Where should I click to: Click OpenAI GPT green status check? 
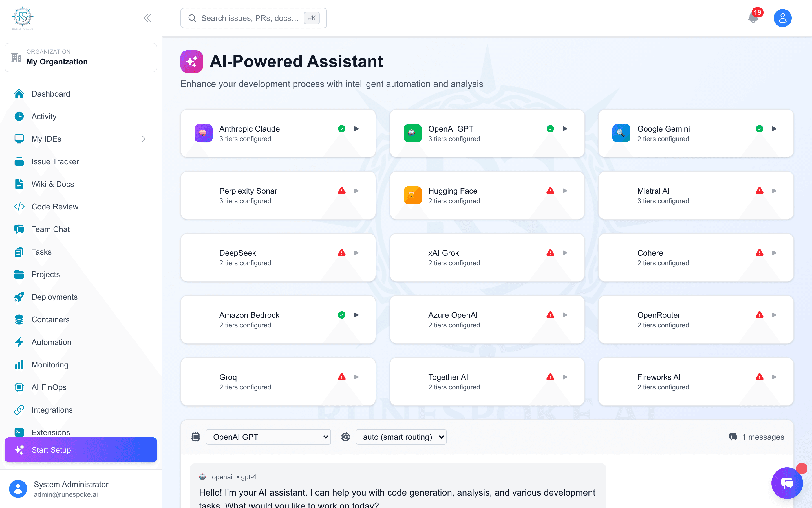click(x=550, y=129)
